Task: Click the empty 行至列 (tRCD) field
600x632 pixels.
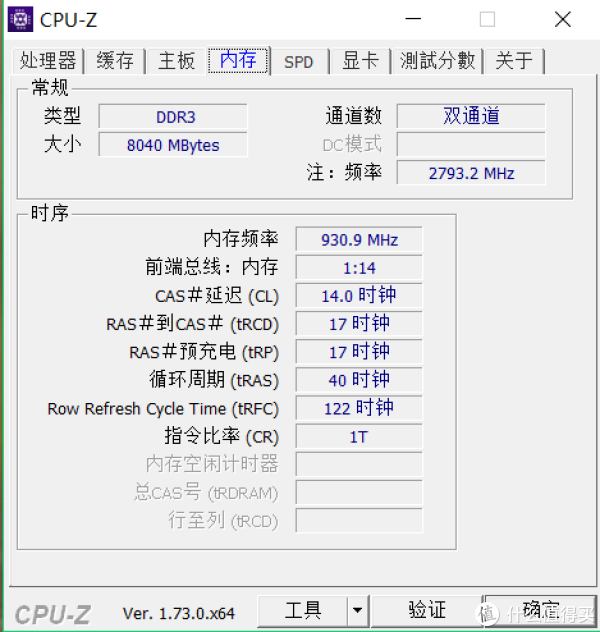Action: click(359, 521)
